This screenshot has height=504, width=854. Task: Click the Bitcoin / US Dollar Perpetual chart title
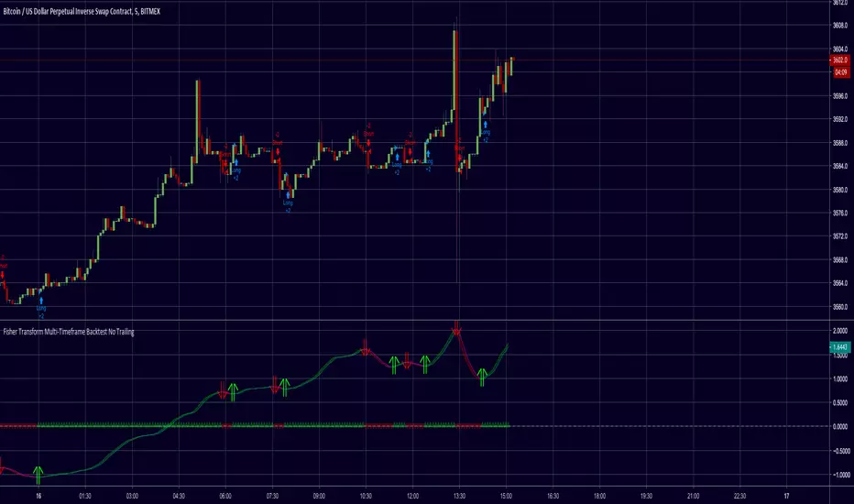82,11
